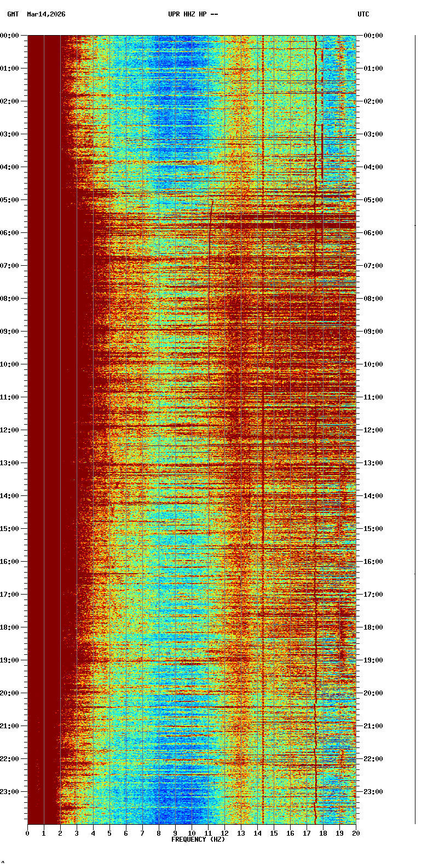
Task: Select the 00:00 marker on left axis
Action: pyautogui.click(x=10, y=36)
